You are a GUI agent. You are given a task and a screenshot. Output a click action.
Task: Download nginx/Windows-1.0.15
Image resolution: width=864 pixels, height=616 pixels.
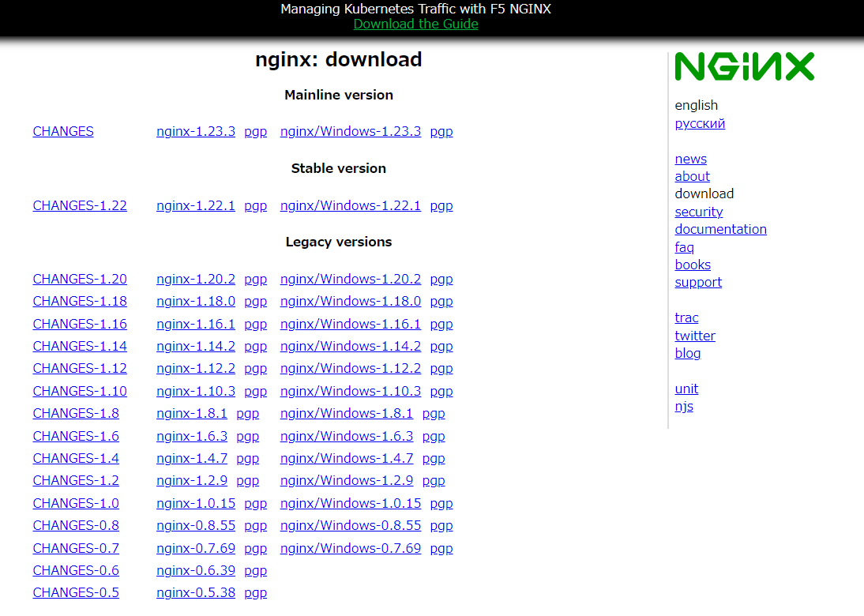point(351,504)
